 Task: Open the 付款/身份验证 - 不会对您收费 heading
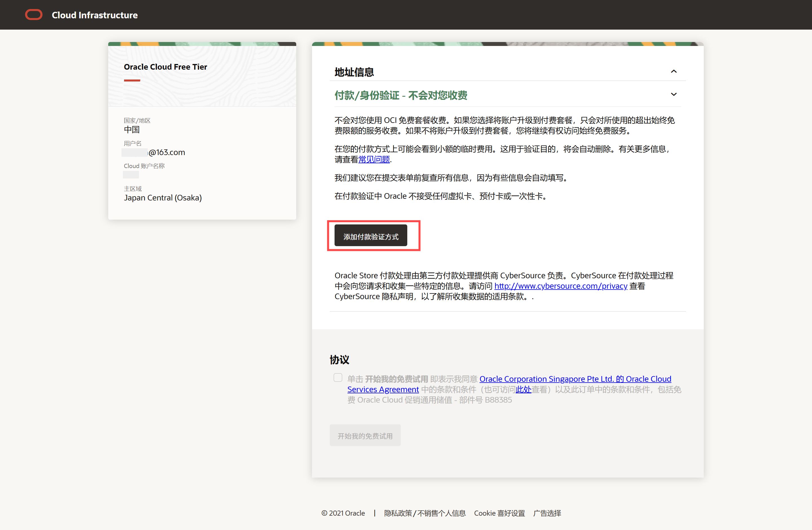[x=401, y=95]
